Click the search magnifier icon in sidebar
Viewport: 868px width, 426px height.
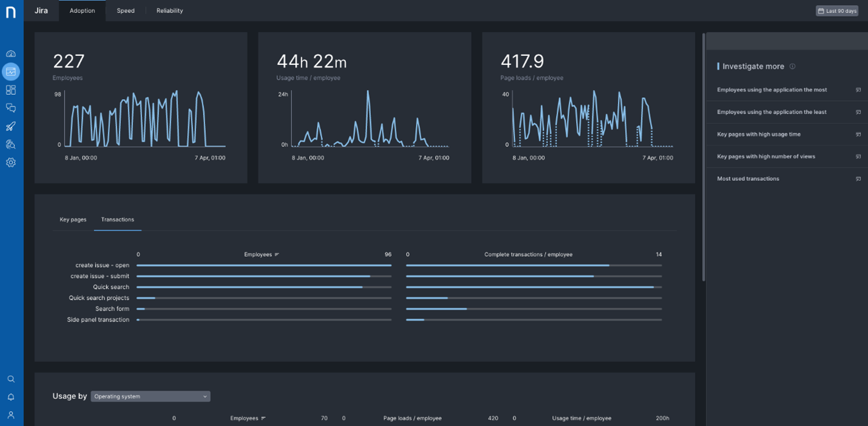tap(11, 379)
